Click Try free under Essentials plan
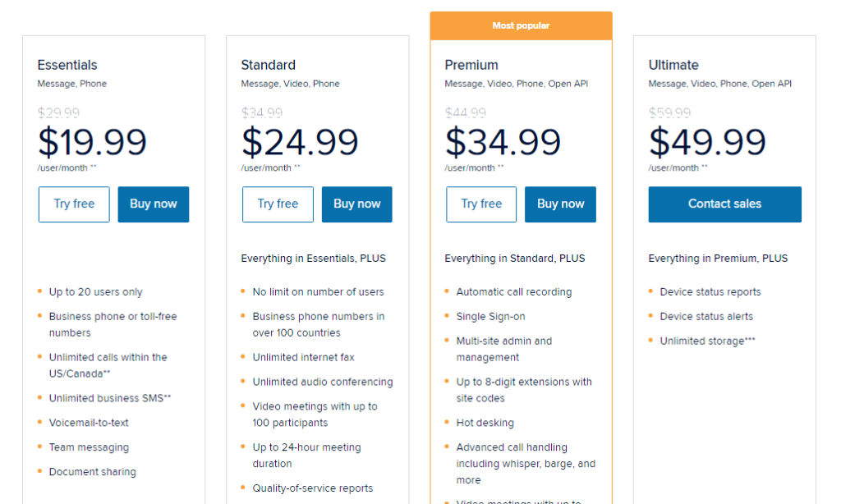The height and width of the screenshot is (504, 841). tap(74, 204)
